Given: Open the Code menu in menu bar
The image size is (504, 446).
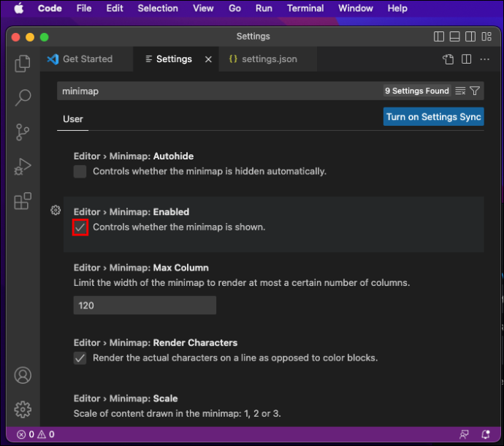Looking at the screenshot, I should 50,8.
